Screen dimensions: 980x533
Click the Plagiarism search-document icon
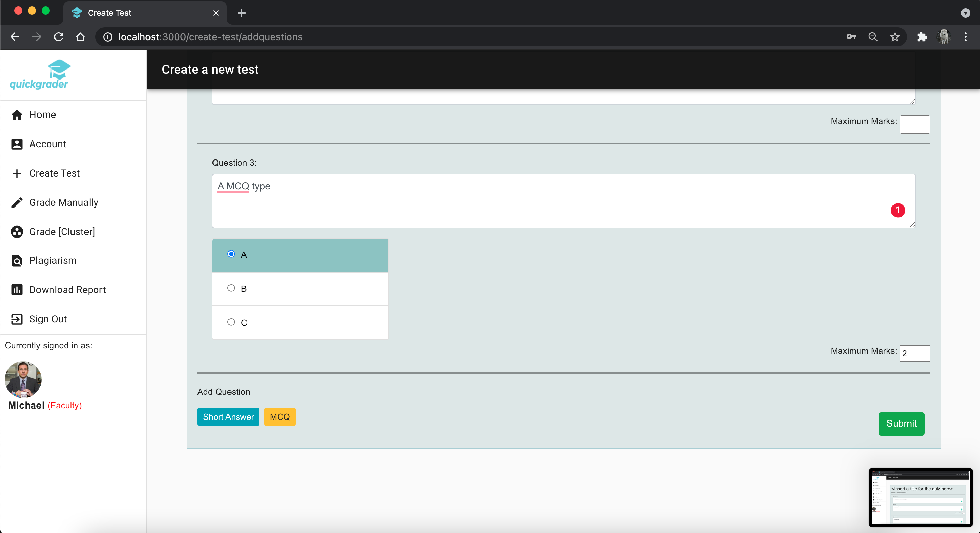click(17, 261)
